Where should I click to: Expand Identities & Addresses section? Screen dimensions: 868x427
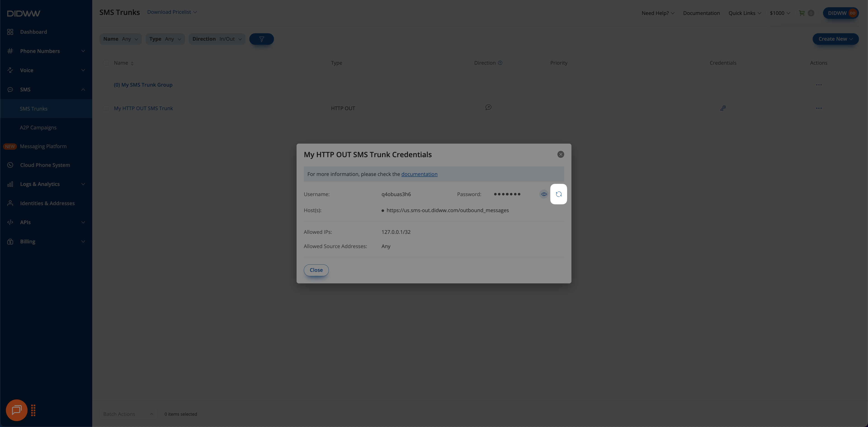click(x=46, y=203)
